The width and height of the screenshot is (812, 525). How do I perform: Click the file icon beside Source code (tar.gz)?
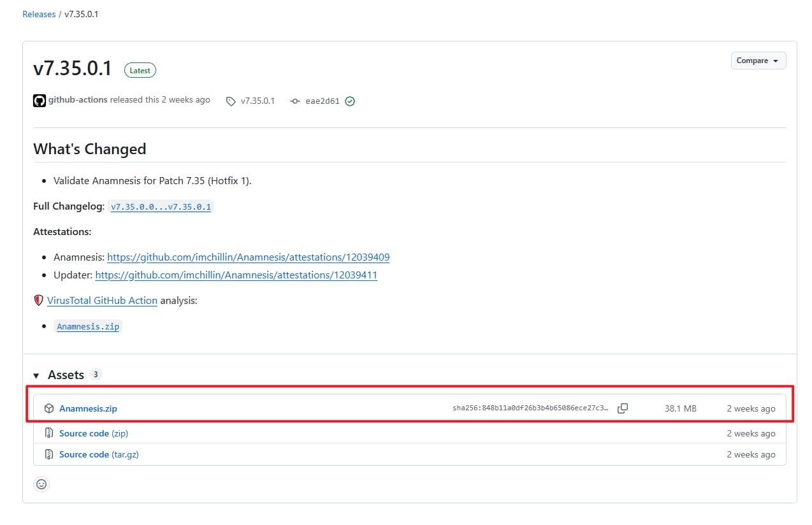coord(49,454)
